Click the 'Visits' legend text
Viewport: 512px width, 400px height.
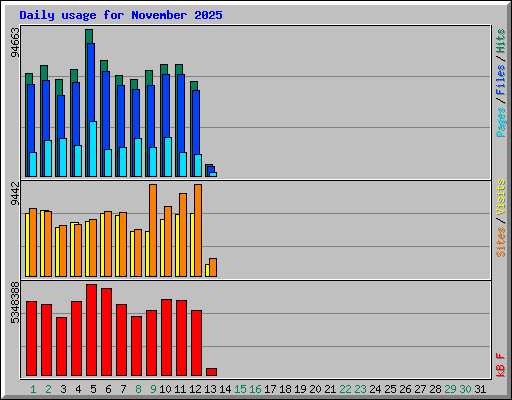(x=500, y=197)
